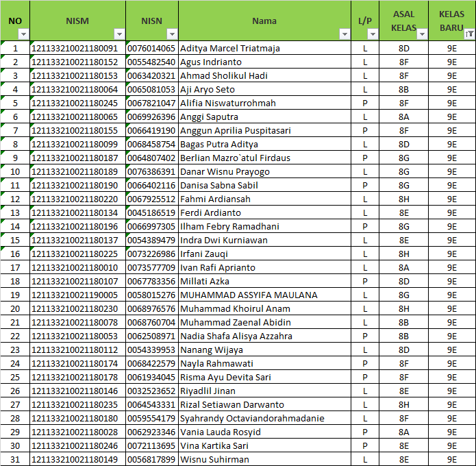The height and width of the screenshot is (466, 476).
Task: Select the name cell Bagas Putra Aditya
Action: (x=265, y=145)
